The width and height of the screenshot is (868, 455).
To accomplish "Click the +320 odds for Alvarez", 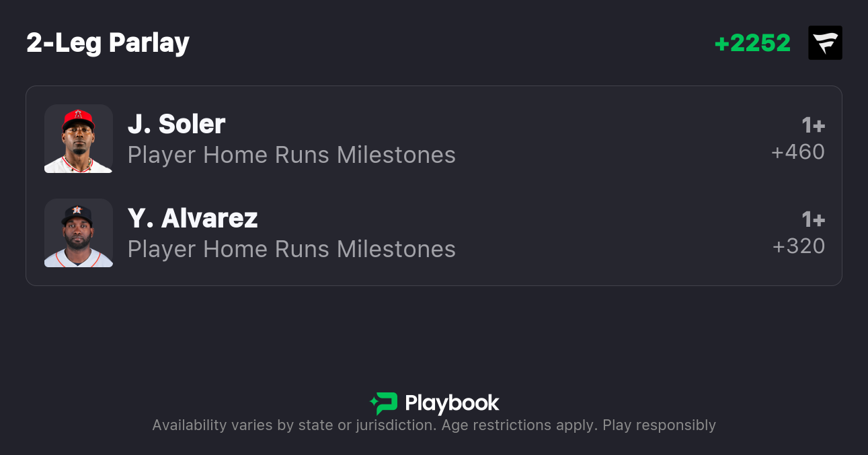I will [798, 246].
